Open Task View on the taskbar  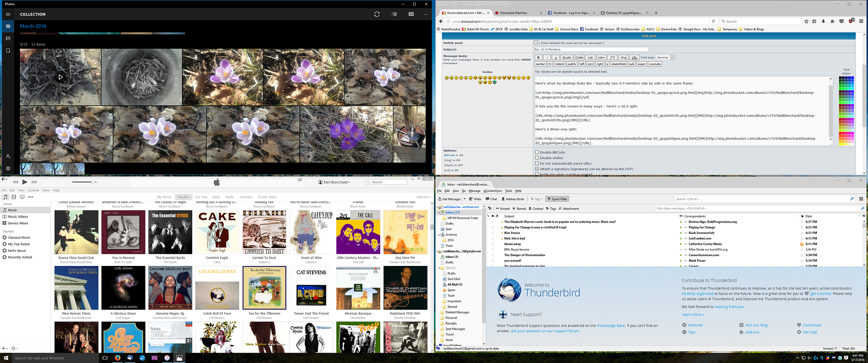[105, 358]
